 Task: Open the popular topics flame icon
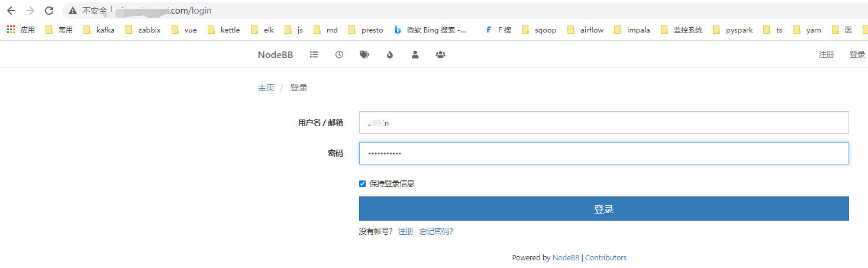tap(389, 54)
